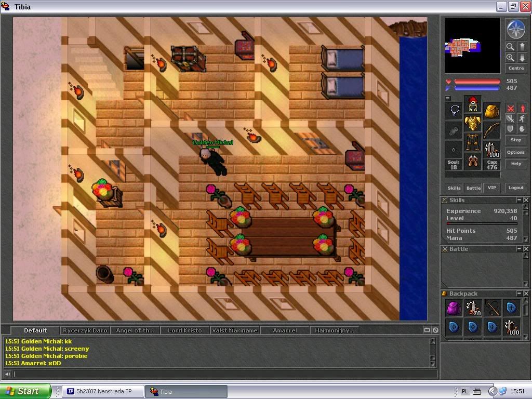Click the Golden Michal character

tap(214, 161)
